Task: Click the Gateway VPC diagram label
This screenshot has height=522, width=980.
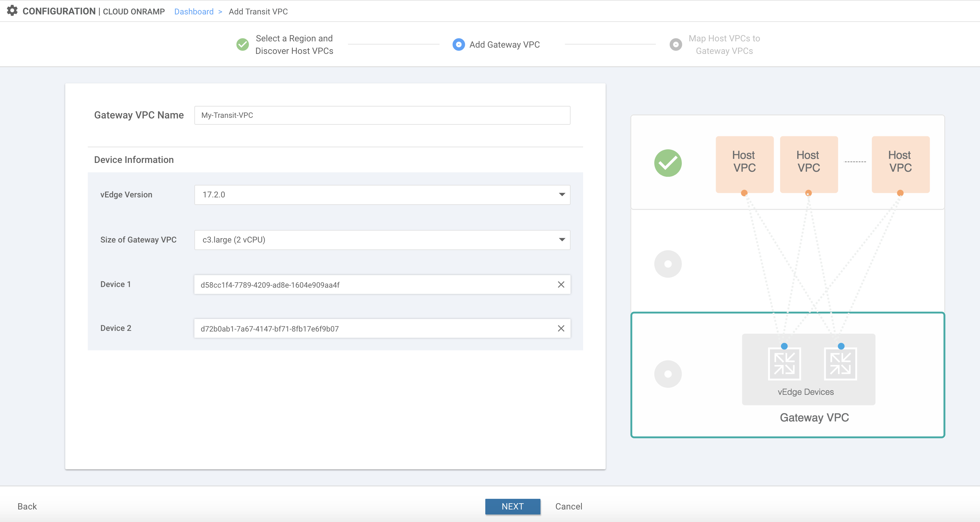Action: tap(814, 417)
